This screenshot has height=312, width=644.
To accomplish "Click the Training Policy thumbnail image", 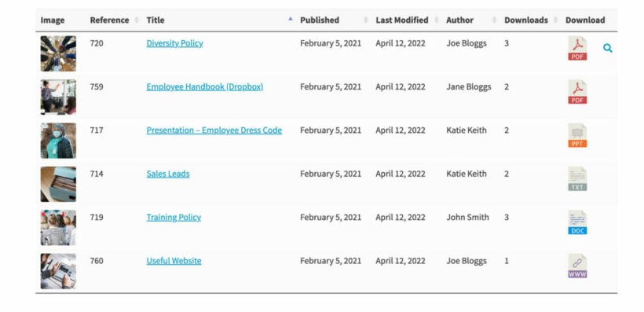I will 58,228.
